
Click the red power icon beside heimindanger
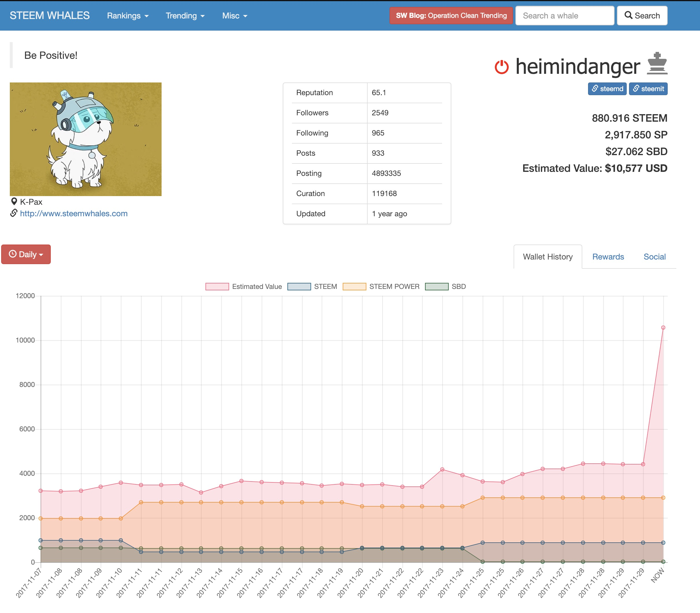point(501,67)
